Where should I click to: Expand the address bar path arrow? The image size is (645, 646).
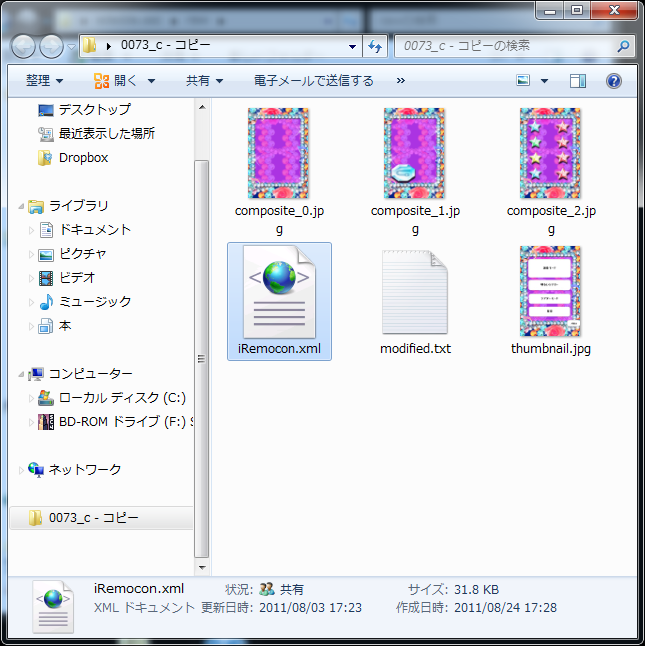[108, 46]
